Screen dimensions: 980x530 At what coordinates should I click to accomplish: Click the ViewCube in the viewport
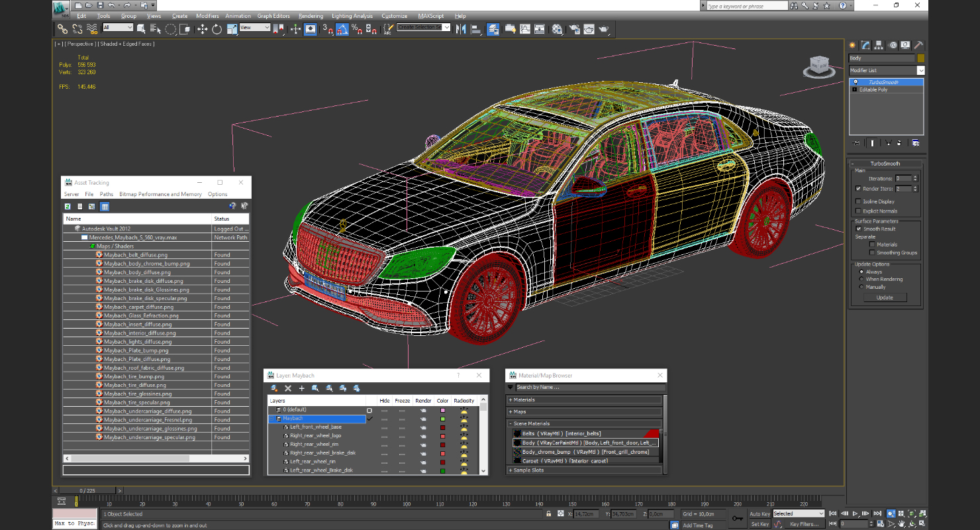tap(818, 66)
